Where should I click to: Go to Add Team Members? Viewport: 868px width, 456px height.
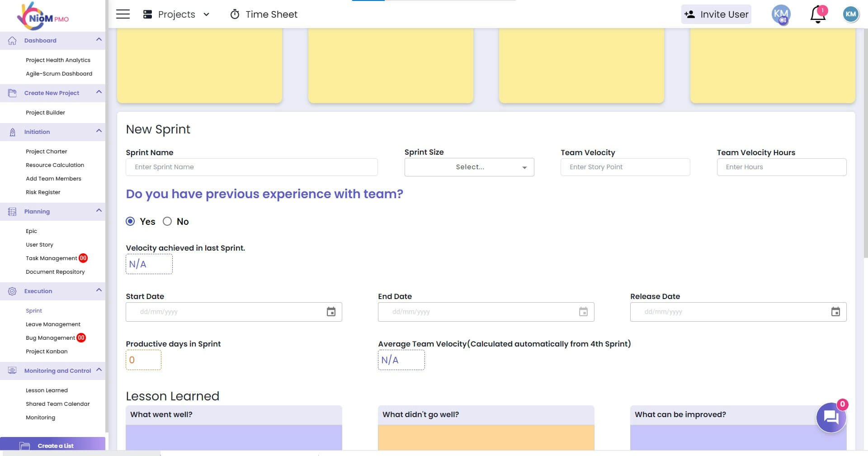[53, 179]
